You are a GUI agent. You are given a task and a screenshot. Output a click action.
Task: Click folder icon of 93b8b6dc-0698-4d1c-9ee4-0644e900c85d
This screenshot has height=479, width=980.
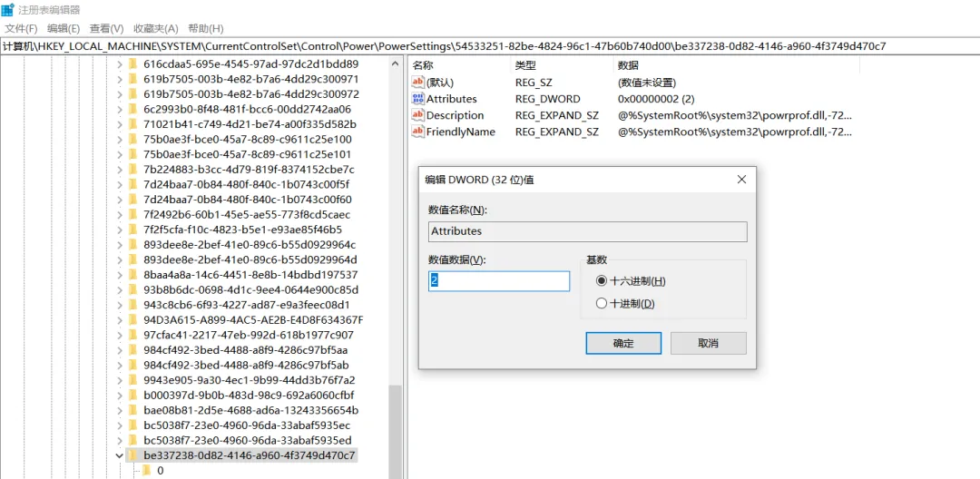pyautogui.click(x=132, y=289)
